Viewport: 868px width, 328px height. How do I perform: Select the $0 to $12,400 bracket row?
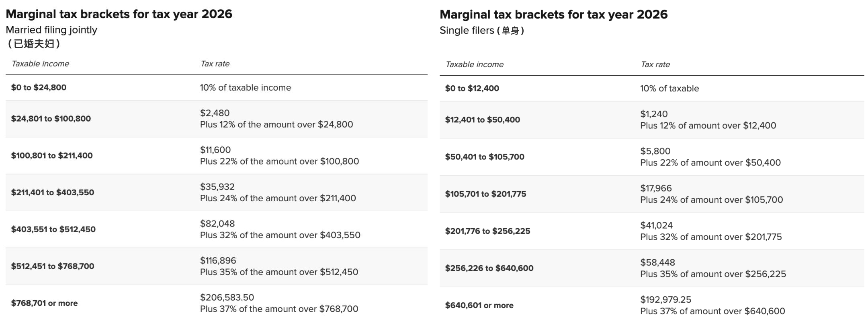point(472,88)
